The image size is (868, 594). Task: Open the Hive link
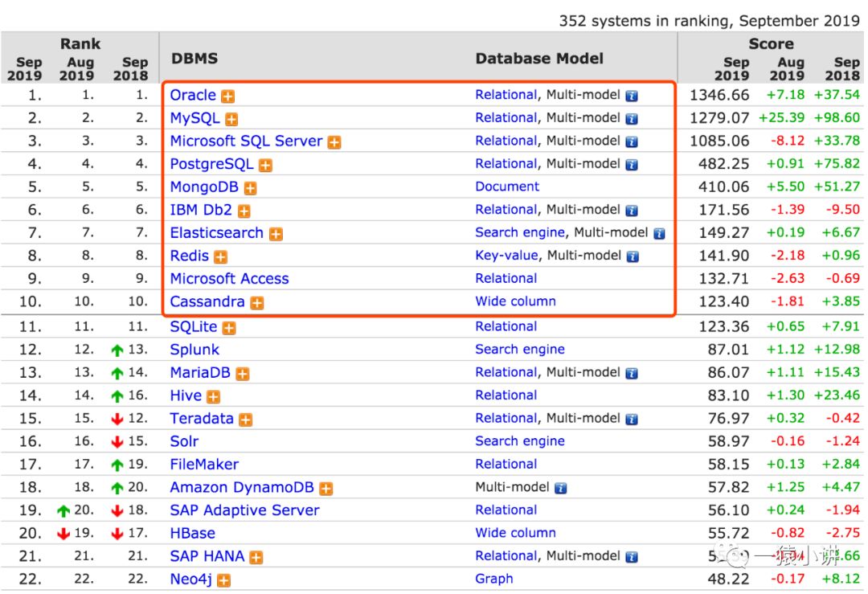tap(186, 395)
